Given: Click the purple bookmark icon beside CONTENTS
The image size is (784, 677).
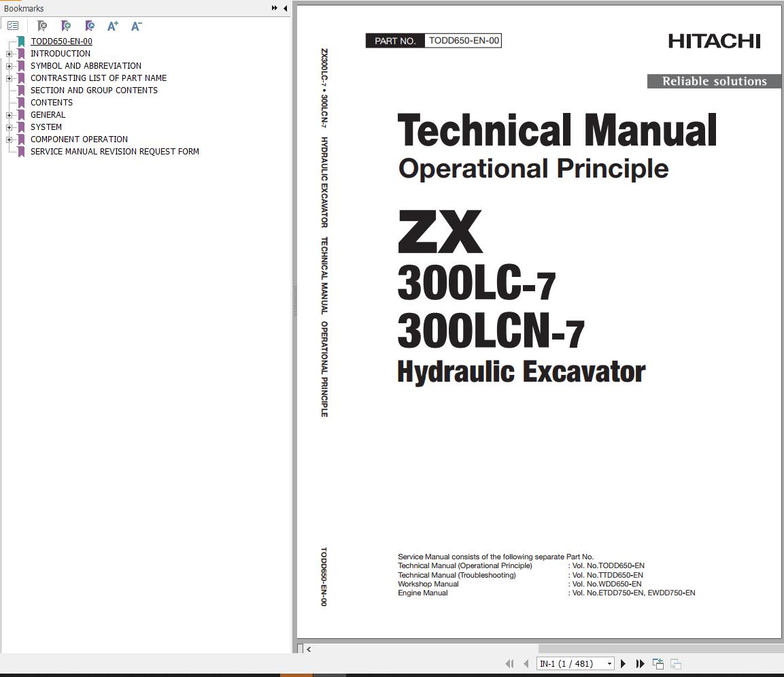Looking at the screenshot, I should (21, 103).
